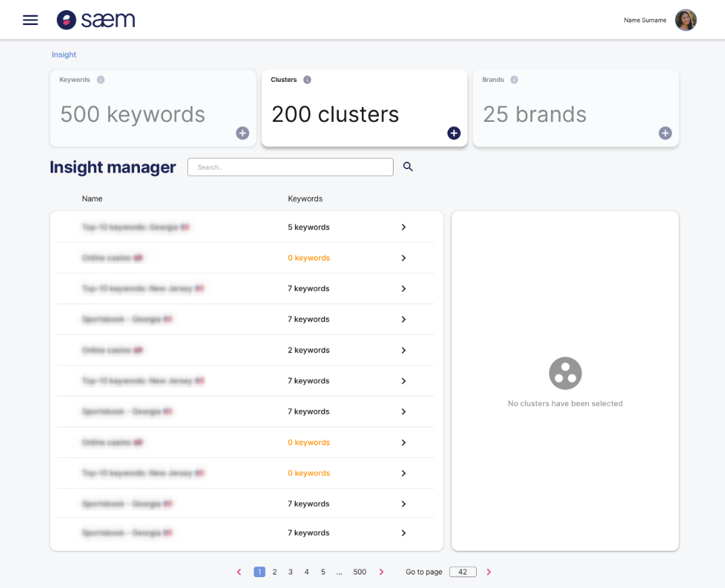The height and width of the screenshot is (588, 725).
Task: Go to page 3 in pagination
Action: (x=290, y=572)
